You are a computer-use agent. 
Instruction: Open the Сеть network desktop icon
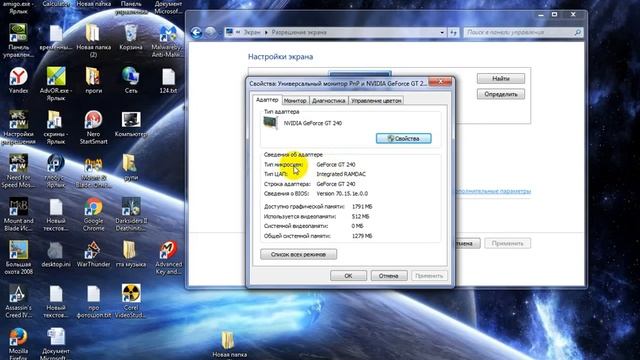[131, 80]
